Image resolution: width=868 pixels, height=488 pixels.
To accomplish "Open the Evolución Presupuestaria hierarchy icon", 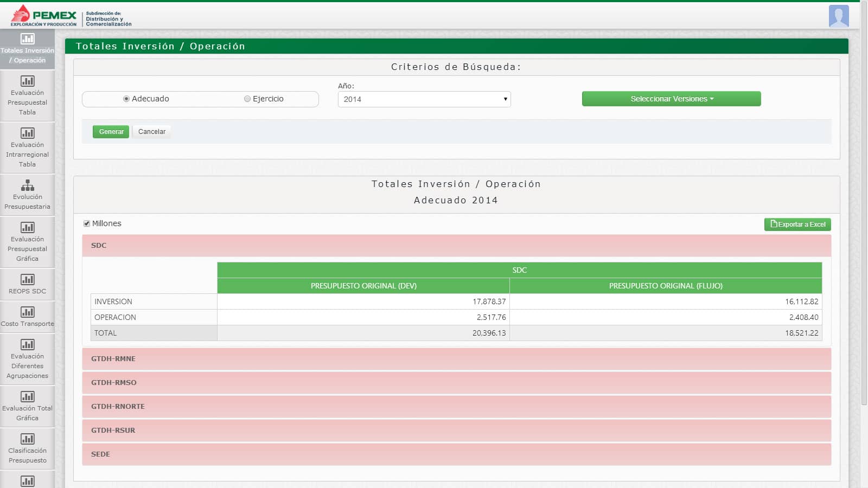I will [x=27, y=185].
